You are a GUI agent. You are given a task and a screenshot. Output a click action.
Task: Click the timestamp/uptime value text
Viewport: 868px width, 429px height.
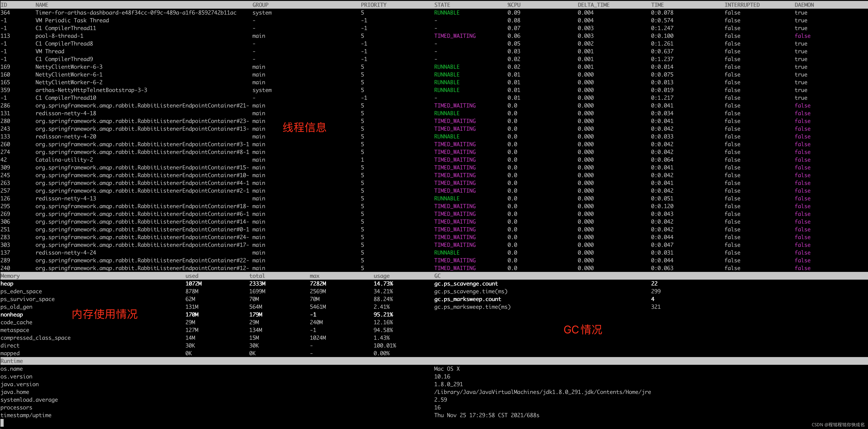486,415
